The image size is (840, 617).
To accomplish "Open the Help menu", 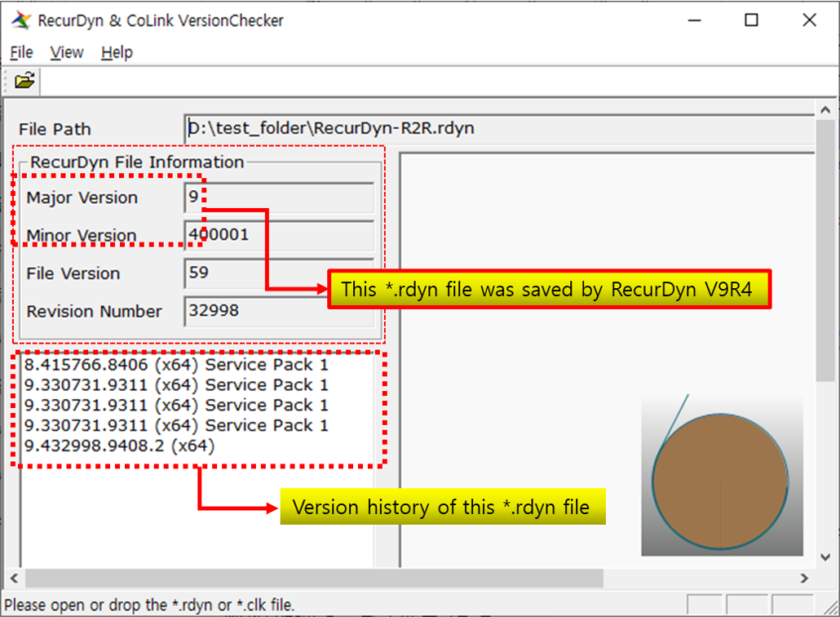I will pos(117,52).
